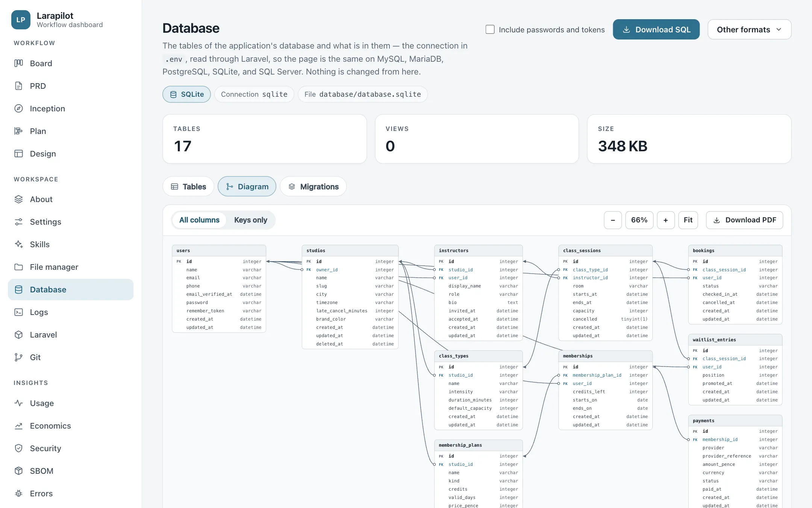The image size is (812, 508).
Task: Open the Laravel cube icon
Action: (18, 335)
